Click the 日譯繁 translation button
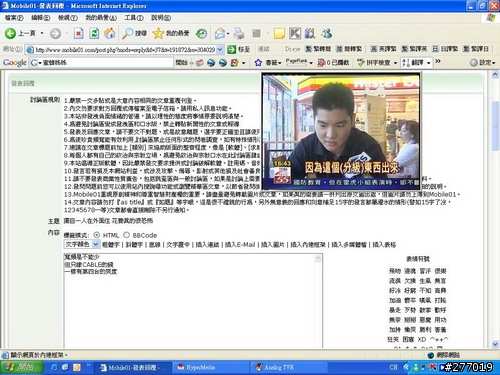 point(445,49)
